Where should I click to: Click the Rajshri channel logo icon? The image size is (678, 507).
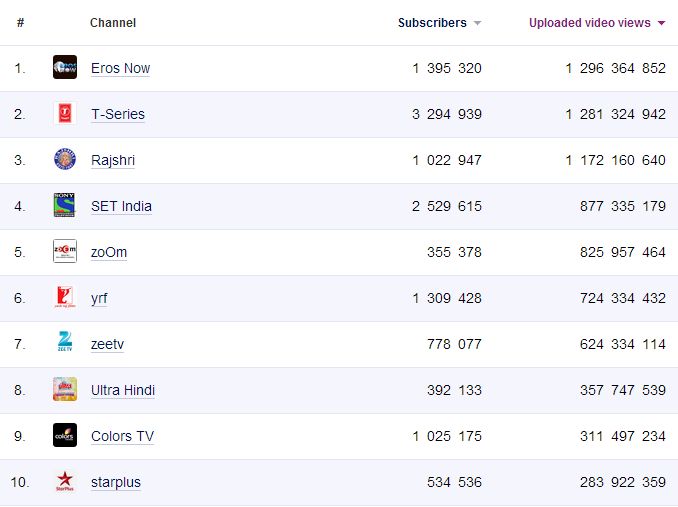coord(65,160)
